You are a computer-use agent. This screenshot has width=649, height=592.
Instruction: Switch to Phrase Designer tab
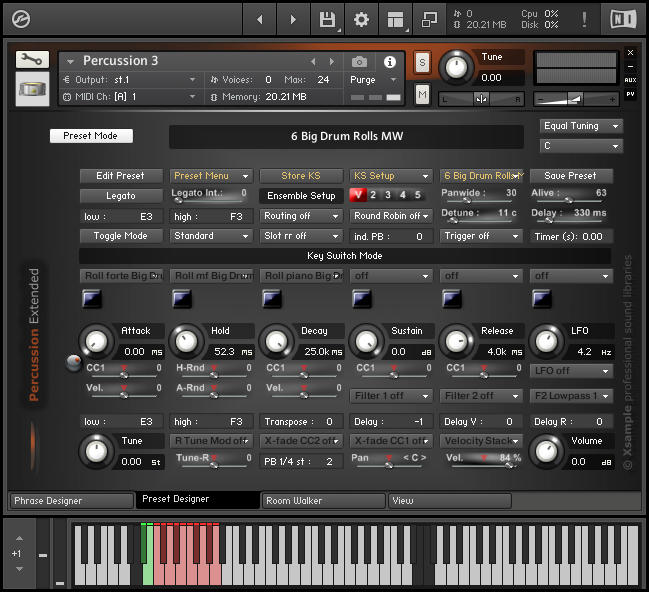(72, 501)
